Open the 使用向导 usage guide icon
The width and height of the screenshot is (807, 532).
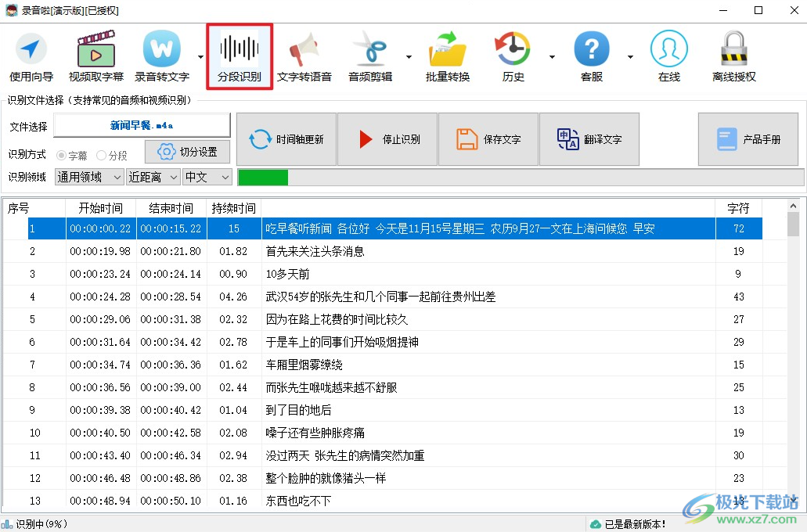coord(31,56)
